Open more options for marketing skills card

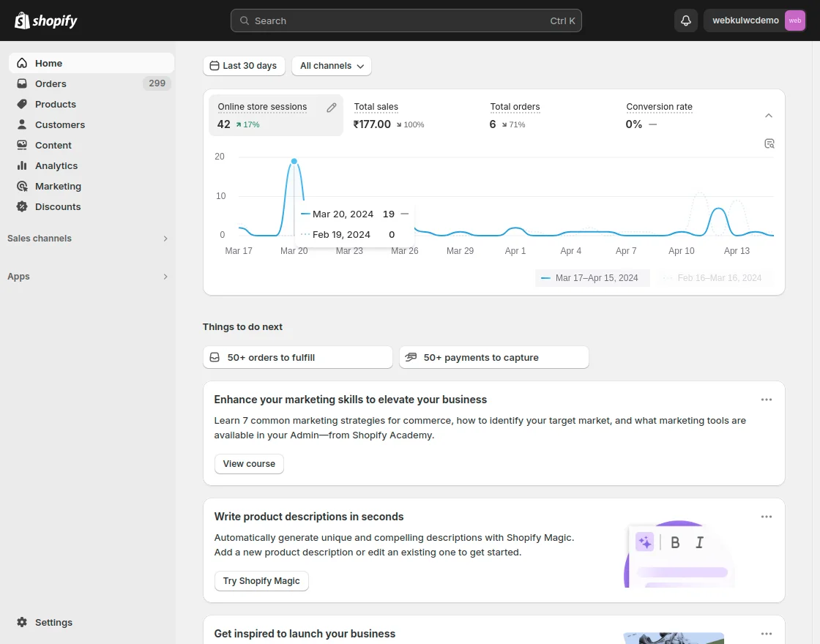(x=766, y=400)
